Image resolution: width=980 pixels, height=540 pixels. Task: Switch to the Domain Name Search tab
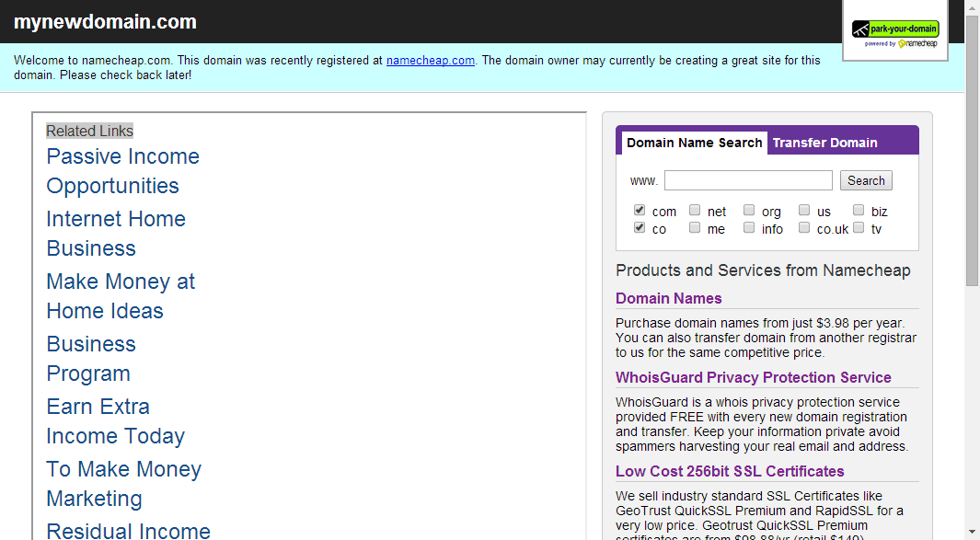(694, 143)
